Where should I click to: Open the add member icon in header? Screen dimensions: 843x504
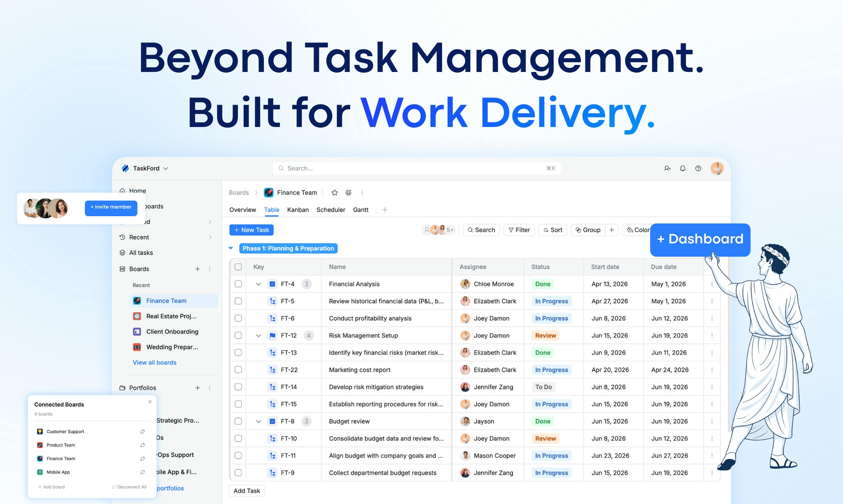coord(667,168)
